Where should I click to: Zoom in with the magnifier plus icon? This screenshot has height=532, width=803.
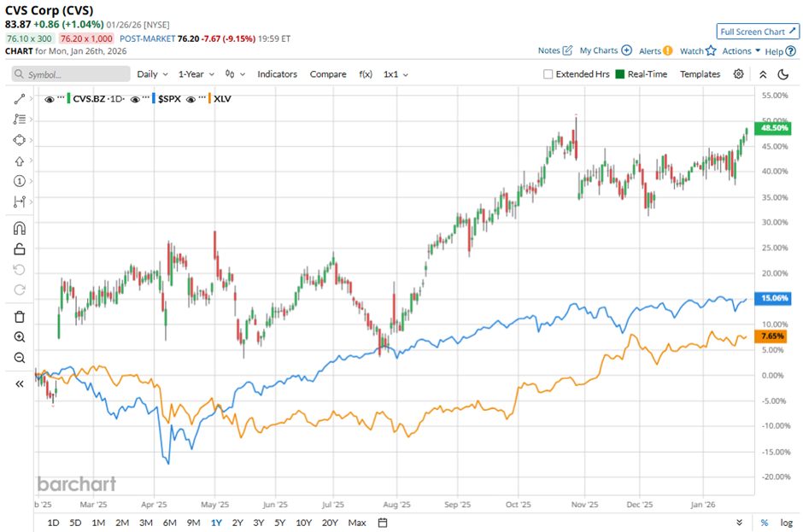[x=19, y=337]
